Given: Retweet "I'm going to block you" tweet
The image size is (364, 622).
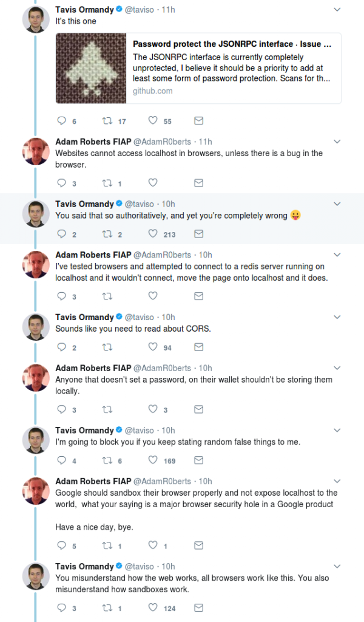Looking at the screenshot, I should [x=107, y=460].
